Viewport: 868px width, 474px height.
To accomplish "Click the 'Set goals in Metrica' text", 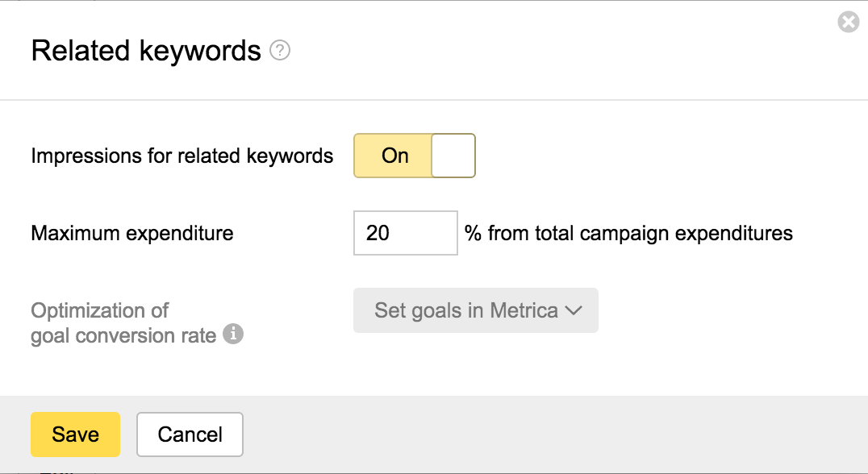I will pyautogui.click(x=466, y=310).
